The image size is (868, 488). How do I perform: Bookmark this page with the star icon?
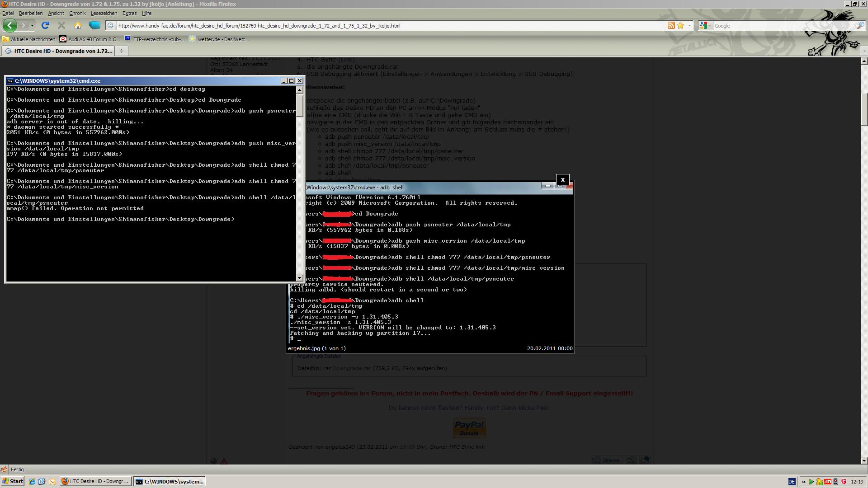[x=680, y=26]
